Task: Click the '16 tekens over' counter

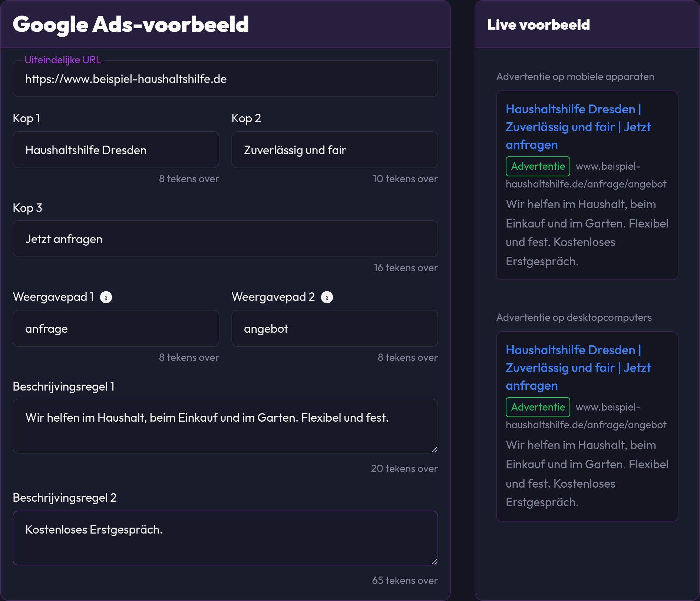Action: pyautogui.click(x=406, y=268)
